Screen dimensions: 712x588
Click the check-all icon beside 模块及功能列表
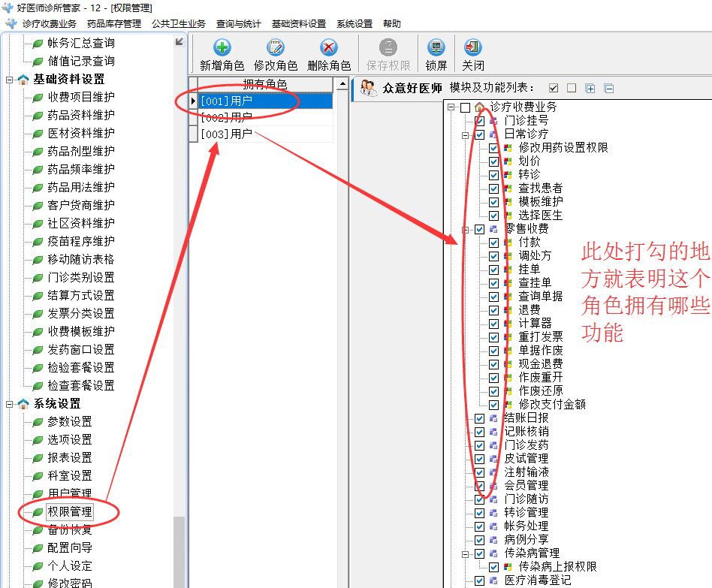click(x=554, y=89)
